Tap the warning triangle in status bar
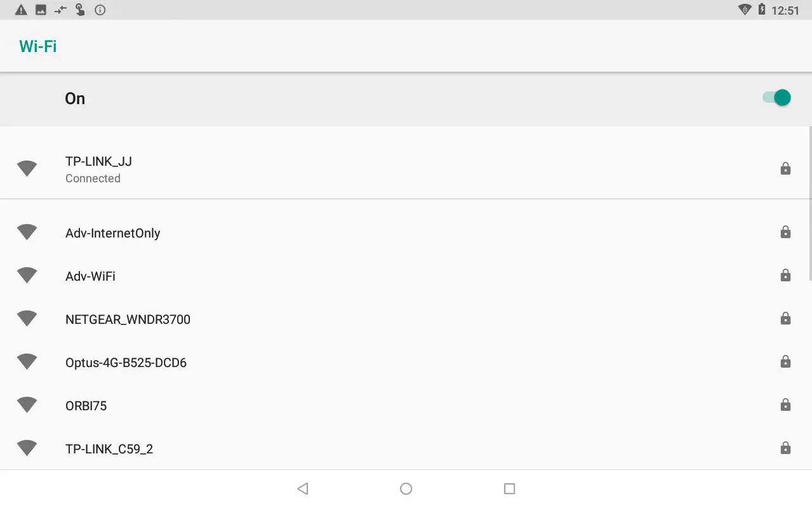This screenshot has width=812, height=508. click(21, 10)
